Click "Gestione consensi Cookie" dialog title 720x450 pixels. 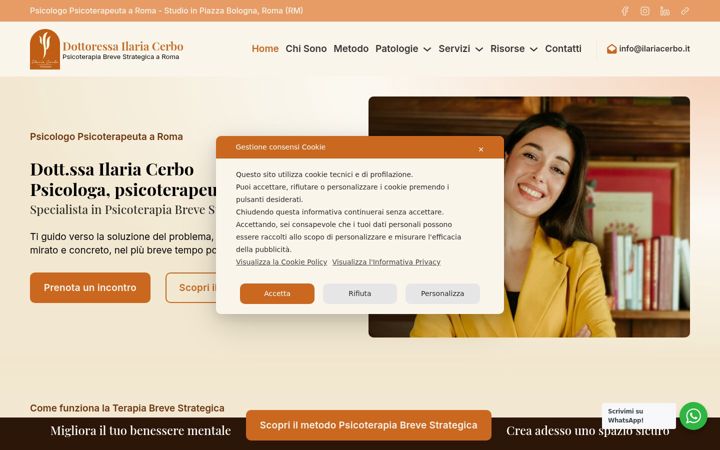[280, 147]
